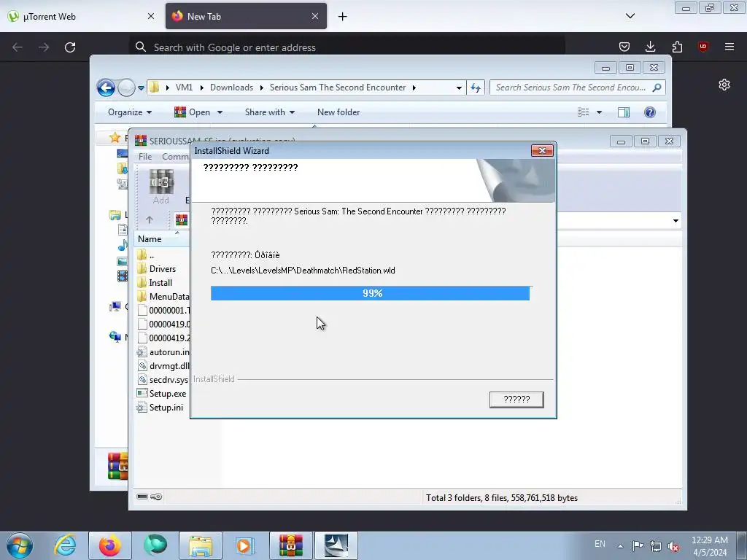
Task: Click Downloads in the Explorer breadcrumb path
Action: [231, 87]
